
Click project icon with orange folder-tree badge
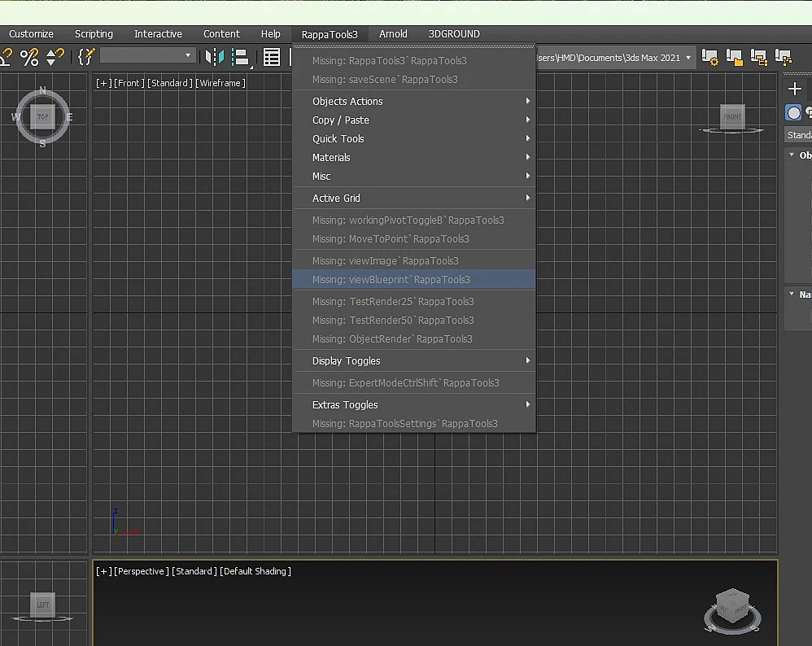tap(759, 57)
